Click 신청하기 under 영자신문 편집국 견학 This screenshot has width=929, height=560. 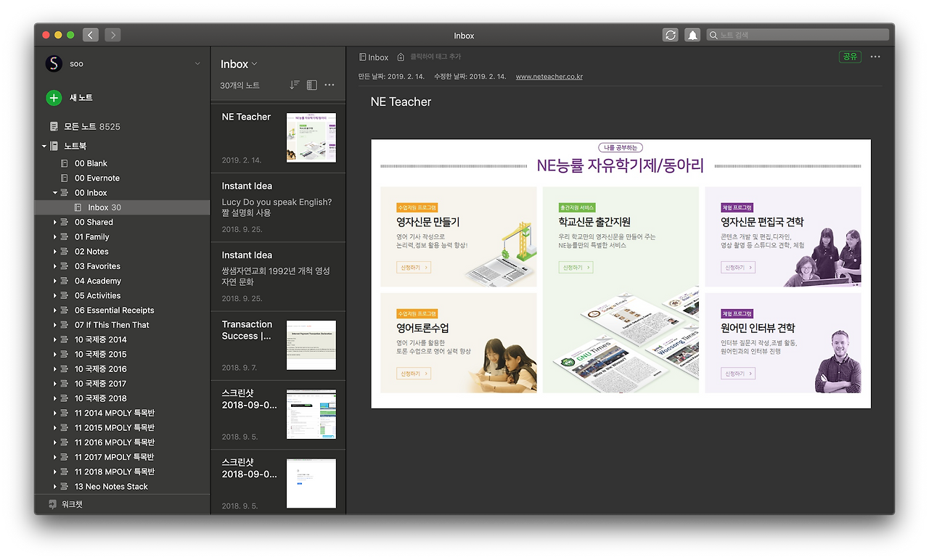click(738, 268)
